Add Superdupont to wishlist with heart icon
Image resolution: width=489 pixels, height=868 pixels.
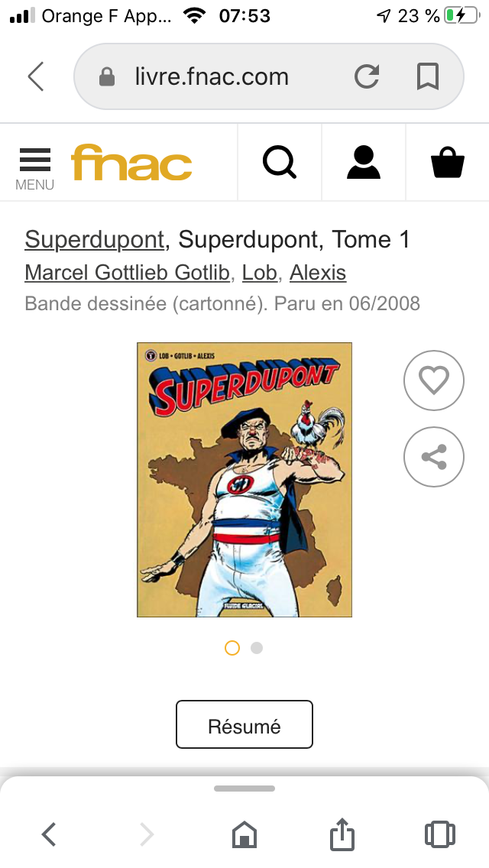click(x=434, y=381)
